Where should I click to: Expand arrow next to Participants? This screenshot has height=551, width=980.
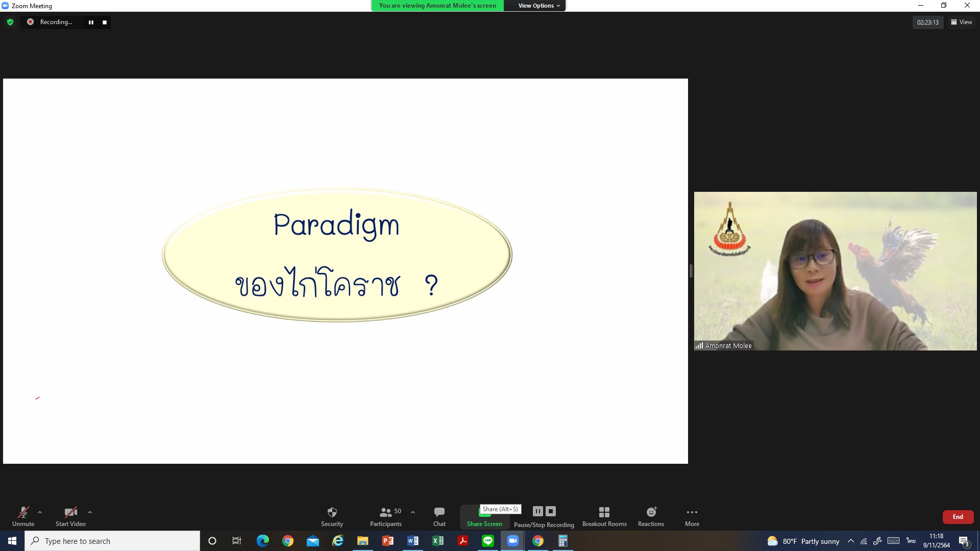[413, 512]
